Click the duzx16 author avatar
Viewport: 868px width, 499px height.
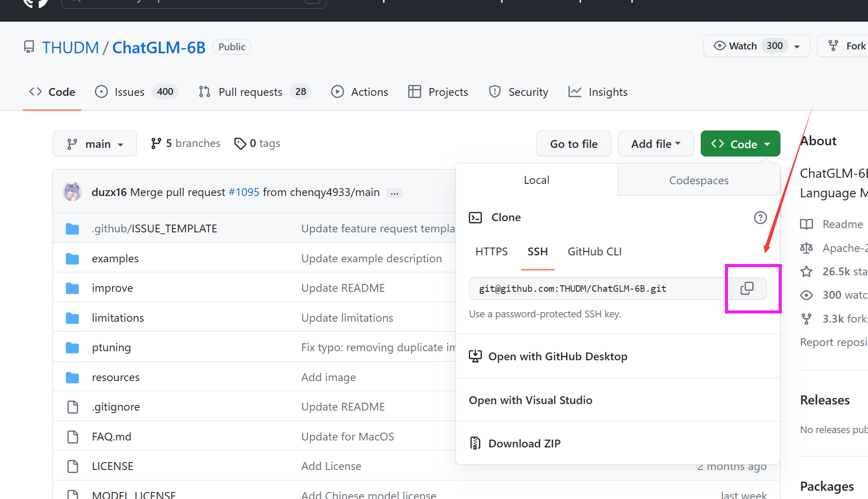pyautogui.click(x=72, y=192)
